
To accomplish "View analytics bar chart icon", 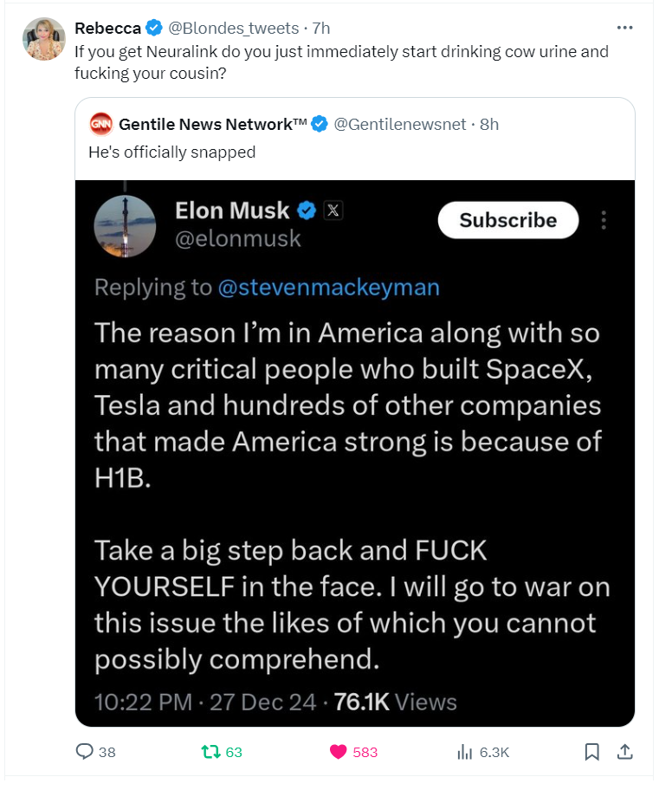I will click(464, 752).
